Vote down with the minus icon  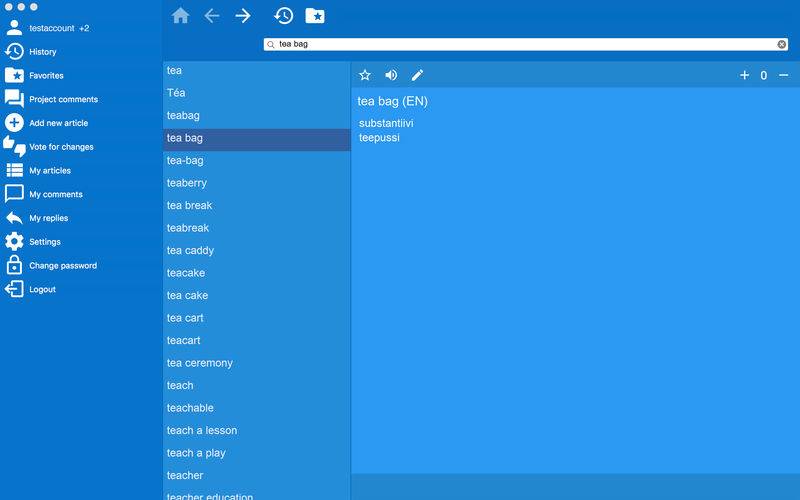tap(784, 76)
